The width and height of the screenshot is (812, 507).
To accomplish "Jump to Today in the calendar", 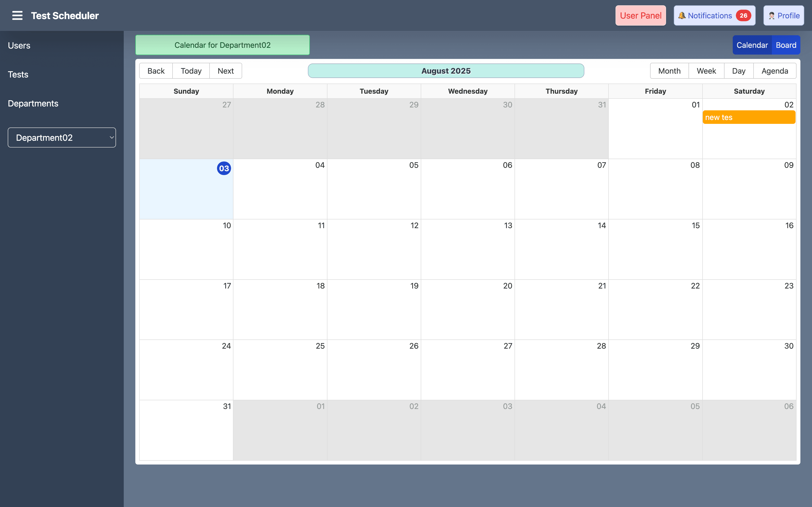I will pyautogui.click(x=191, y=71).
